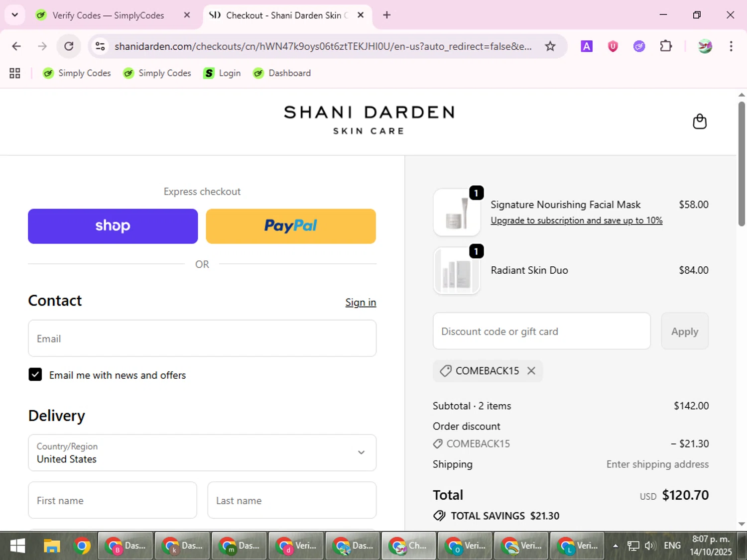
Task: Open the Chrome profile avatar
Action: pos(705,46)
